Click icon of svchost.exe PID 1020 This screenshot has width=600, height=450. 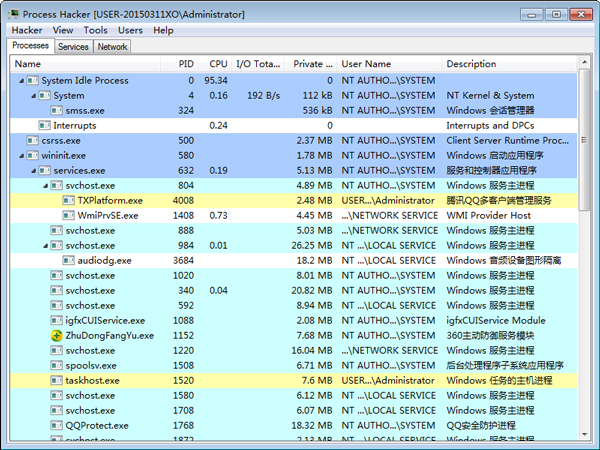57,276
